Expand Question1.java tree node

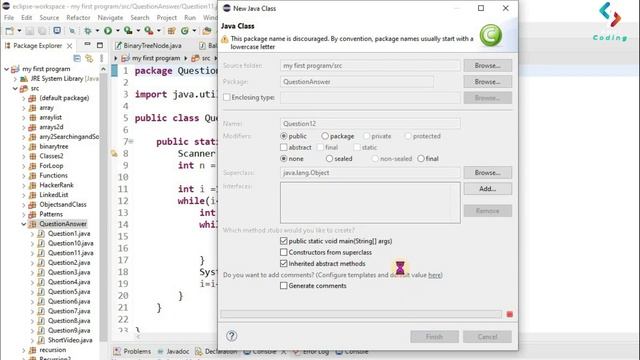click(x=32, y=233)
